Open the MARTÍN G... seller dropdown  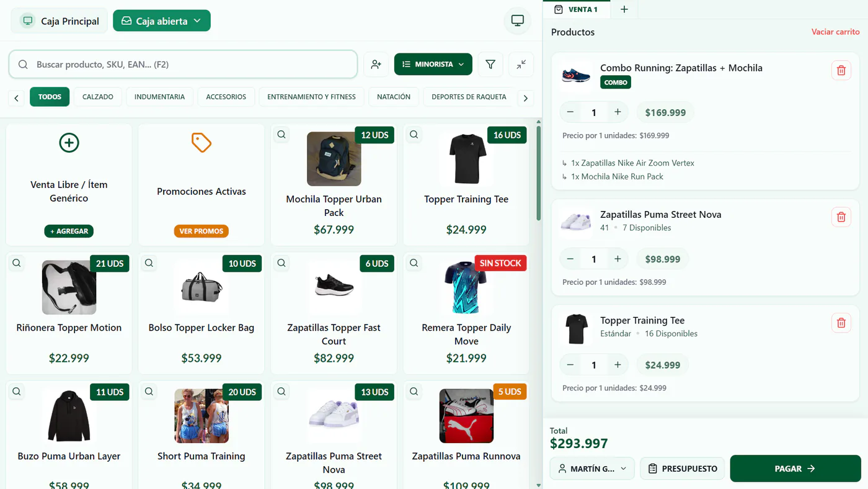[x=592, y=469]
